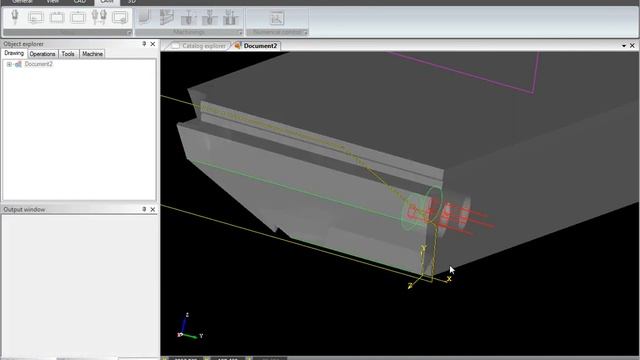The width and height of the screenshot is (640, 360).
Task: Click second greyed panel icon in Machinings group
Action: 167,18
